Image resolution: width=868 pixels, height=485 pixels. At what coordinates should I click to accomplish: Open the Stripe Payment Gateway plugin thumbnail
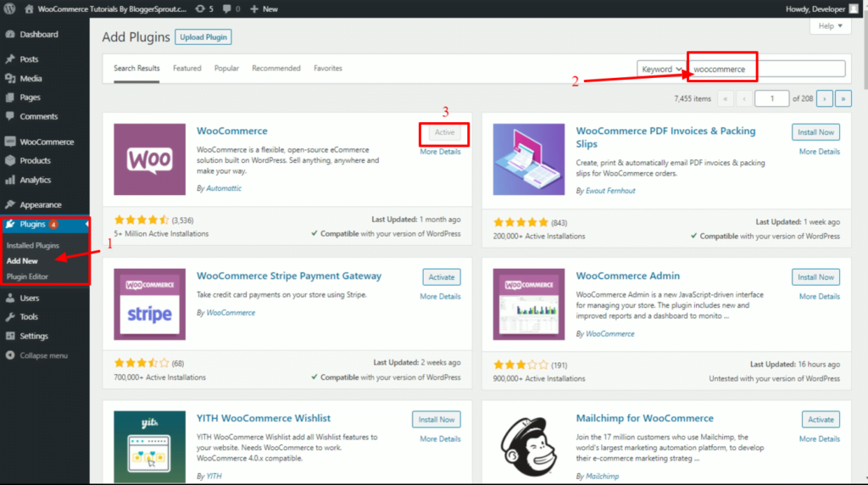click(149, 304)
